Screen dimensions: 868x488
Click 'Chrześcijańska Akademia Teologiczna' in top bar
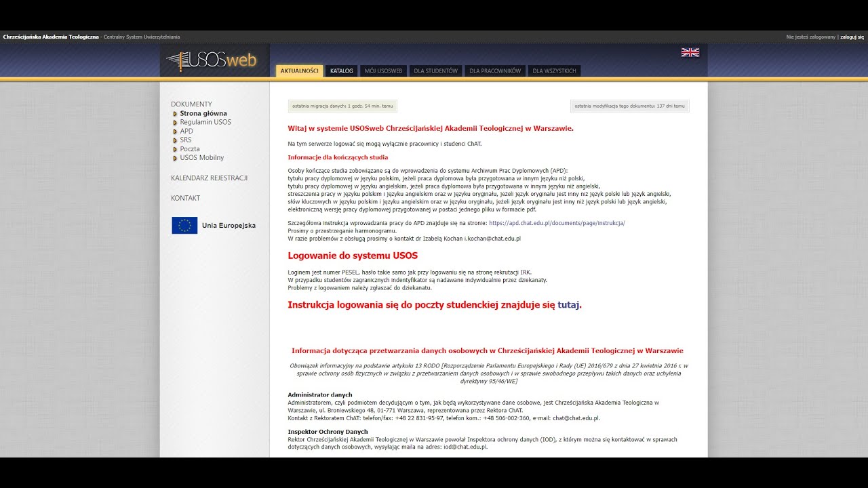51,37
